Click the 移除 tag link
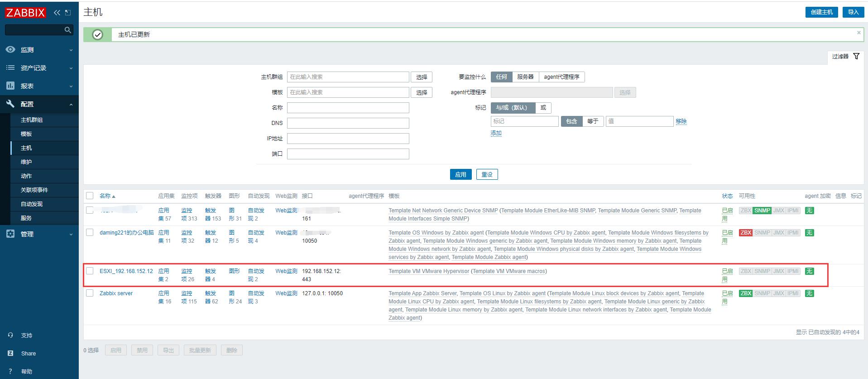Image resolution: width=868 pixels, height=379 pixels. click(681, 121)
